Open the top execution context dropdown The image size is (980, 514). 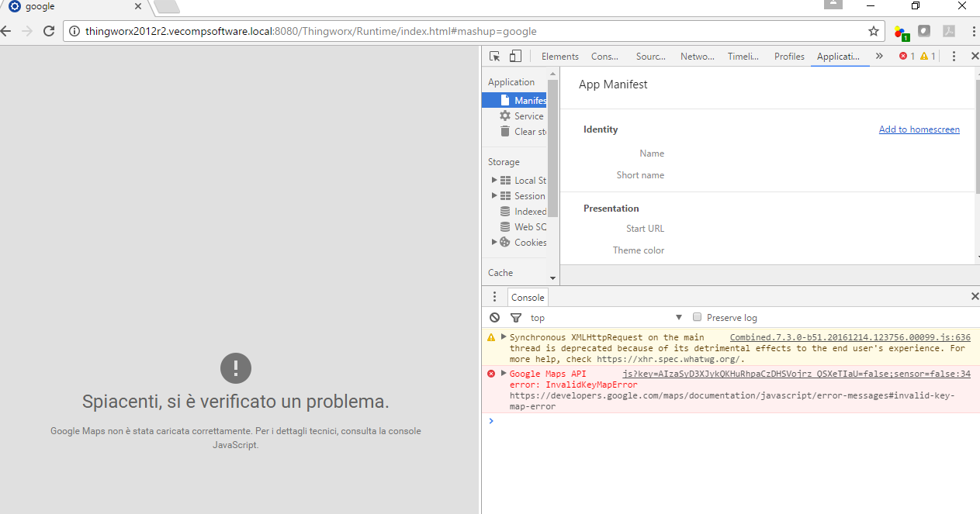coord(606,318)
